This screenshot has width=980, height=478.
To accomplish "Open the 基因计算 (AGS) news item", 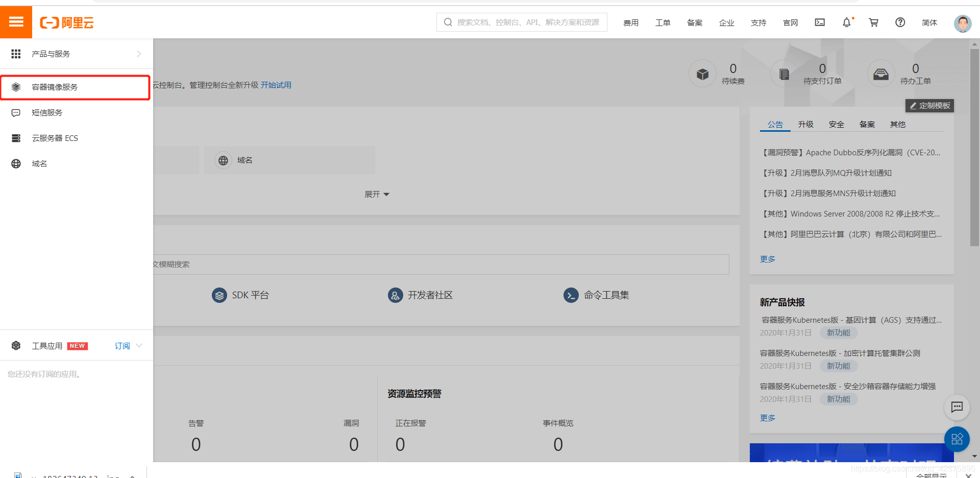I will (851, 320).
